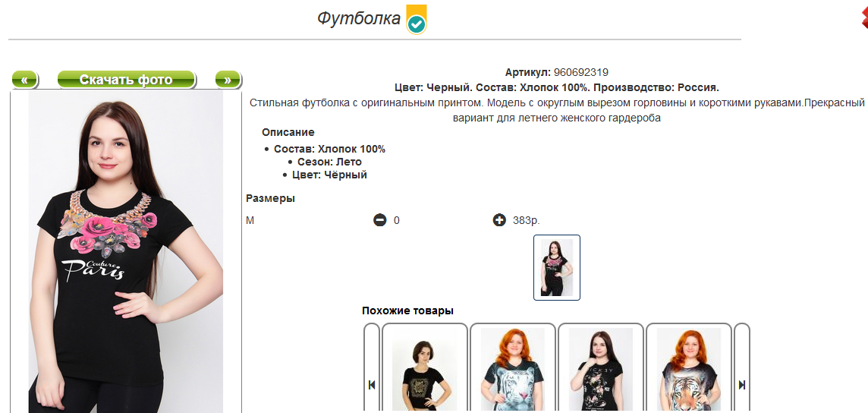Click the 383р. price label
Image resolution: width=868 pixels, height=413 pixels.
point(527,220)
